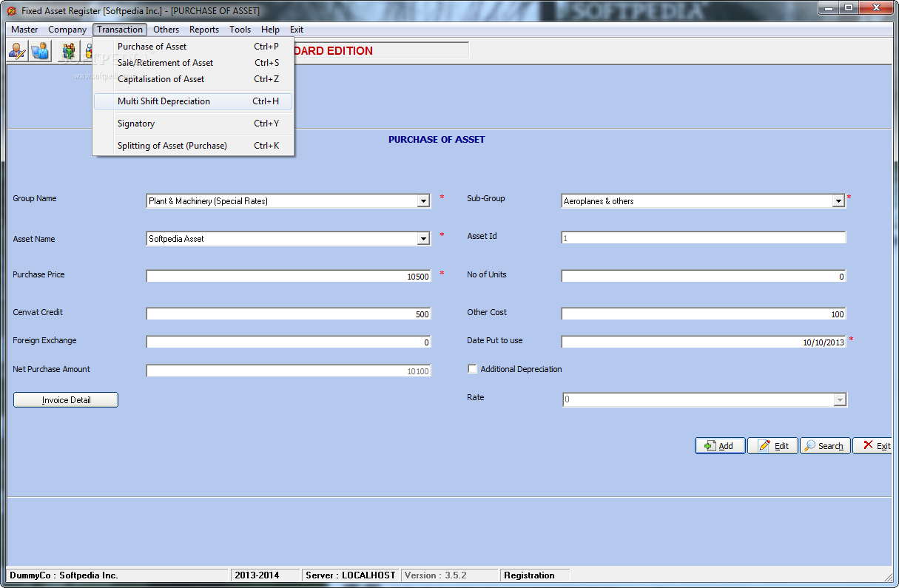The width and height of the screenshot is (899, 588).
Task: Click the app icon in the title bar
Action: tap(10, 10)
